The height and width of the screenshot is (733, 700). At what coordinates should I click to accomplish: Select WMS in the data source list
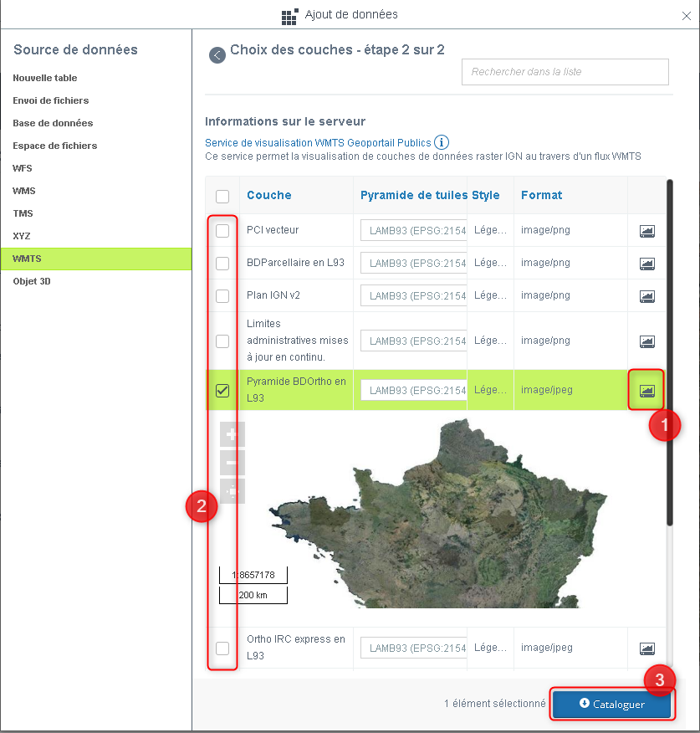click(x=24, y=191)
